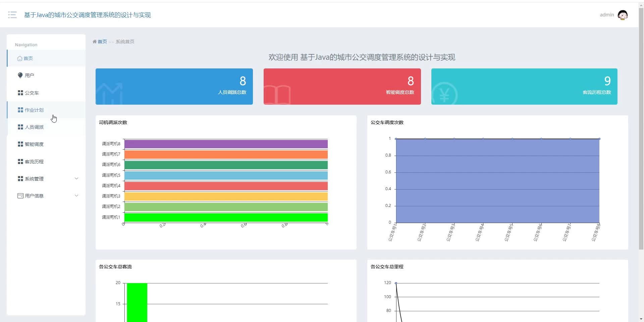Click the 首页 breadcrumb link
This screenshot has height=322, width=644.
click(x=102, y=42)
